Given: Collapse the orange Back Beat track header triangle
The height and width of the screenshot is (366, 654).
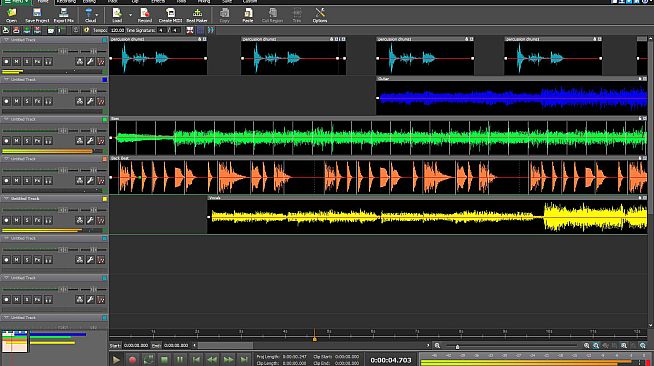Looking at the screenshot, I should (6, 159).
